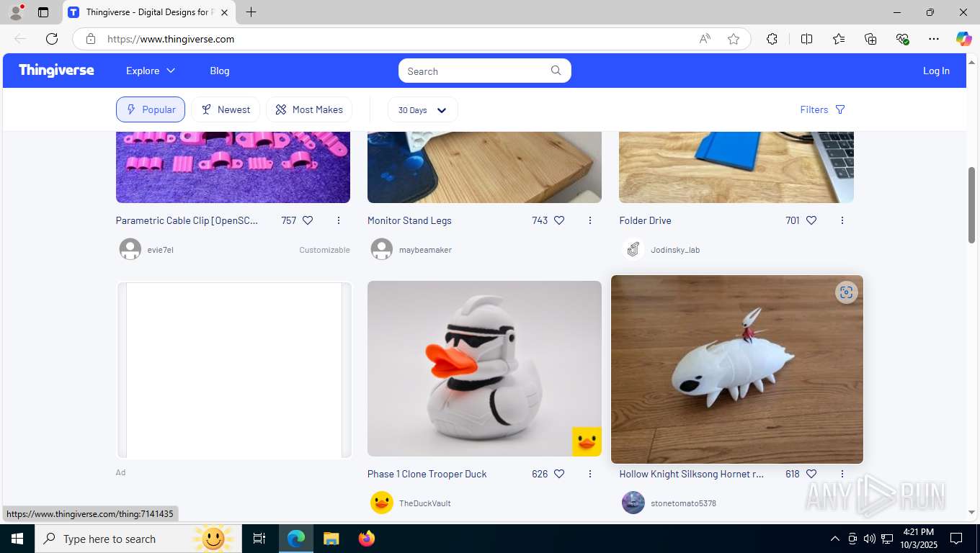
Task: Open more options for Clone Trooper Duck
Action: [590, 474]
